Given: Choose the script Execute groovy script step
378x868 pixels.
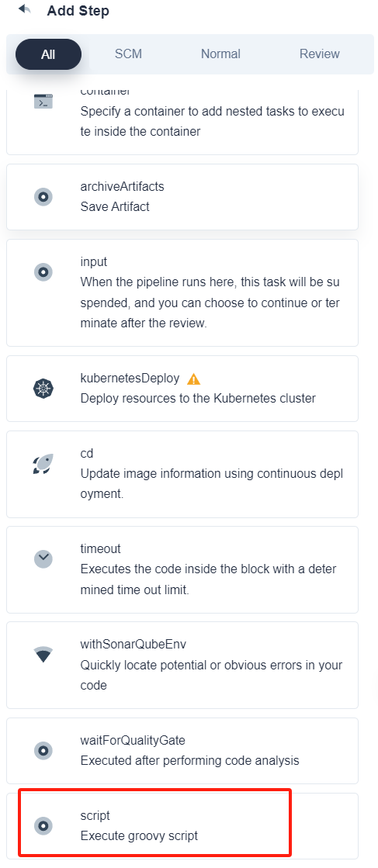Looking at the screenshot, I should pyautogui.click(x=182, y=825).
